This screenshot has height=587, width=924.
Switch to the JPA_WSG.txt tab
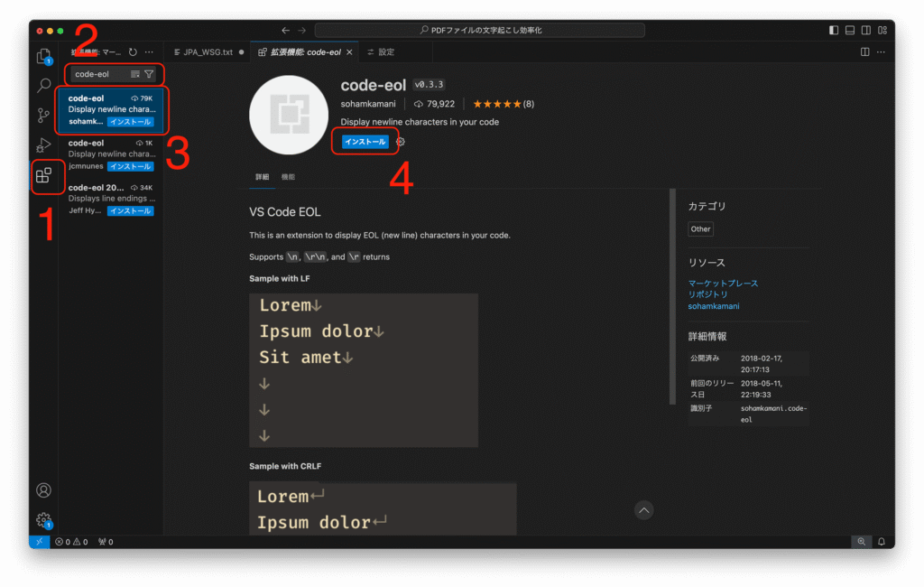pyautogui.click(x=208, y=51)
